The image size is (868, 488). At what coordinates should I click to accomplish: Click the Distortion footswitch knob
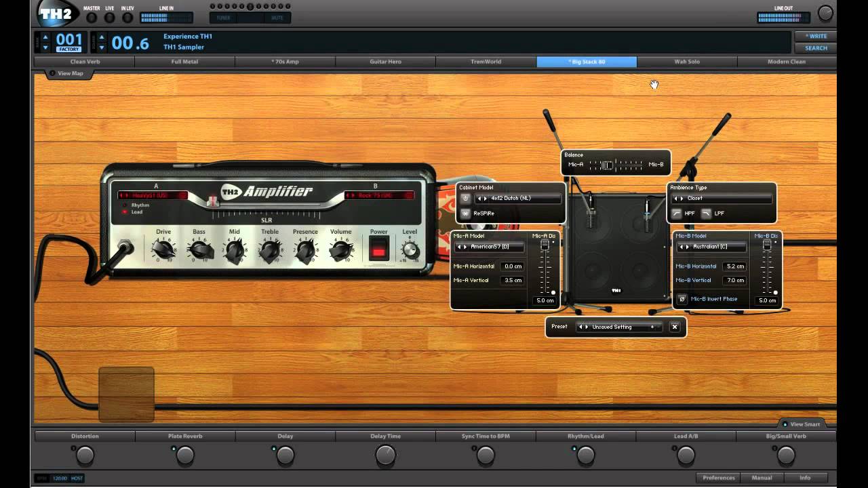pos(85,455)
